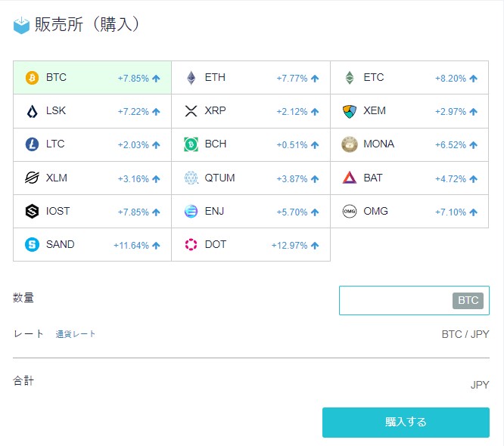Select the QTUM icon
Viewport: 504px width, 446px height.
pos(191,178)
